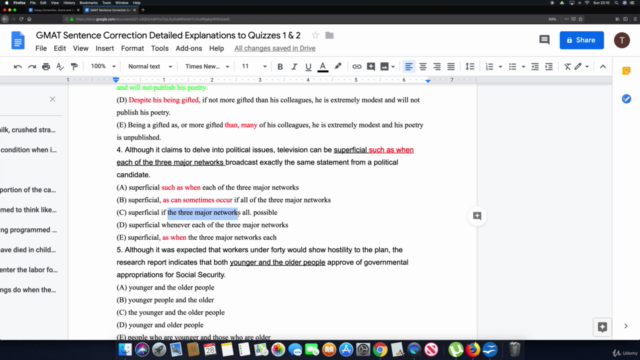Open the Tools menu
This screenshot has height=360, width=640.
[160, 48]
